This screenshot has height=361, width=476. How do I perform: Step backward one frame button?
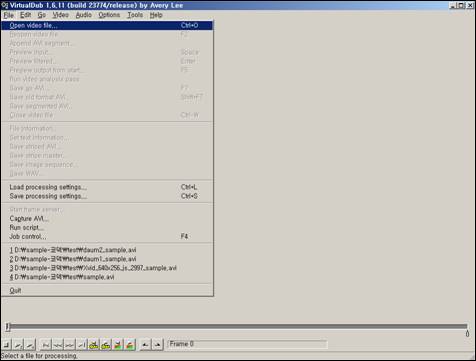tap(58, 344)
